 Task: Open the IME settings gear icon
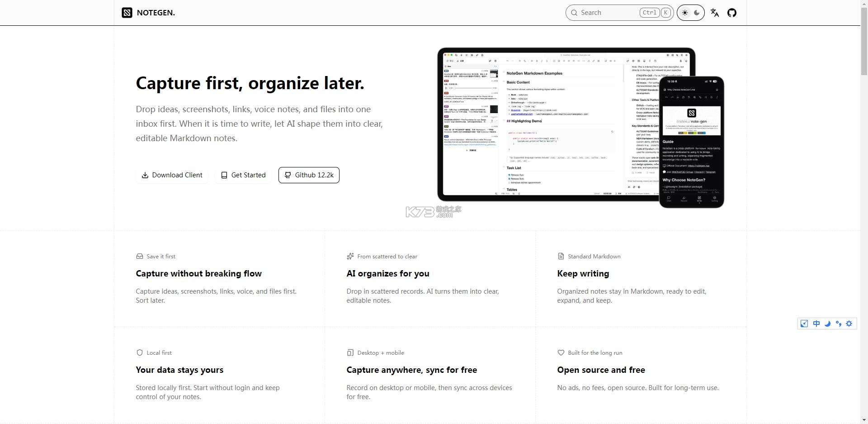click(x=849, y=324)
